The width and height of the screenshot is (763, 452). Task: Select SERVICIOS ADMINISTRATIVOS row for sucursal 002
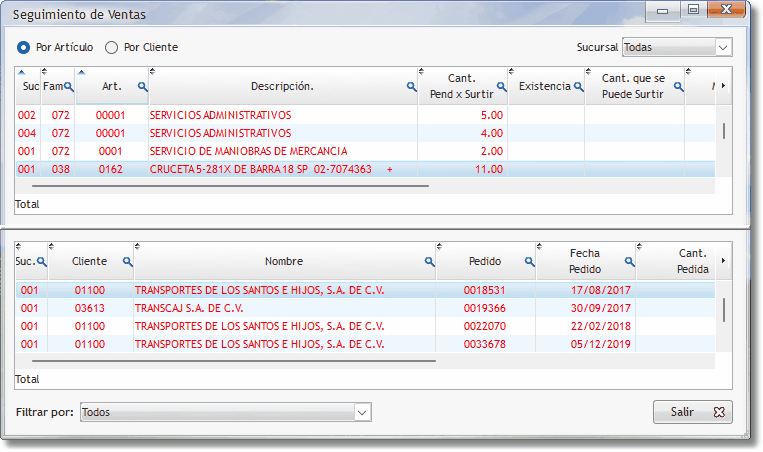pos(365,115)
